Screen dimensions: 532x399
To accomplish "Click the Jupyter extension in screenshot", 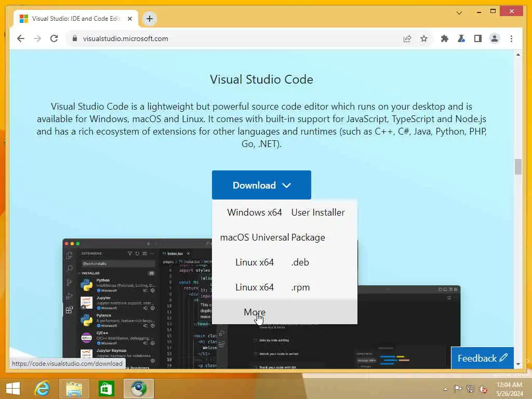I will (117, 303).
